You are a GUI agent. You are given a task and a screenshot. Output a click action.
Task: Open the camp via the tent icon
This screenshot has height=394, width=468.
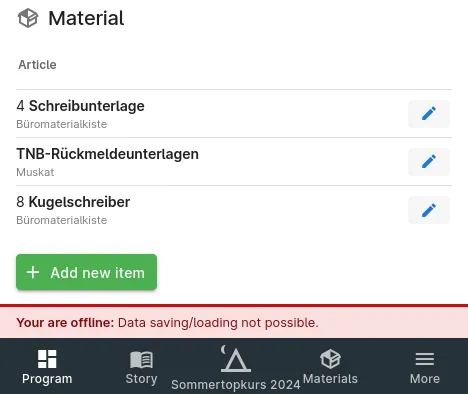click(236, 359)
